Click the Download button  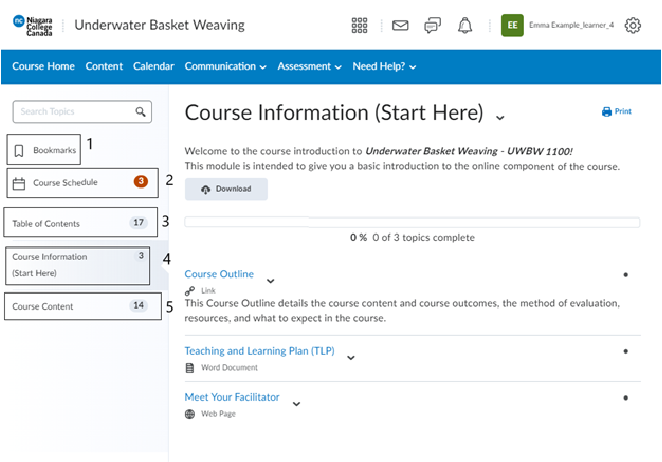tap(226, 189)
